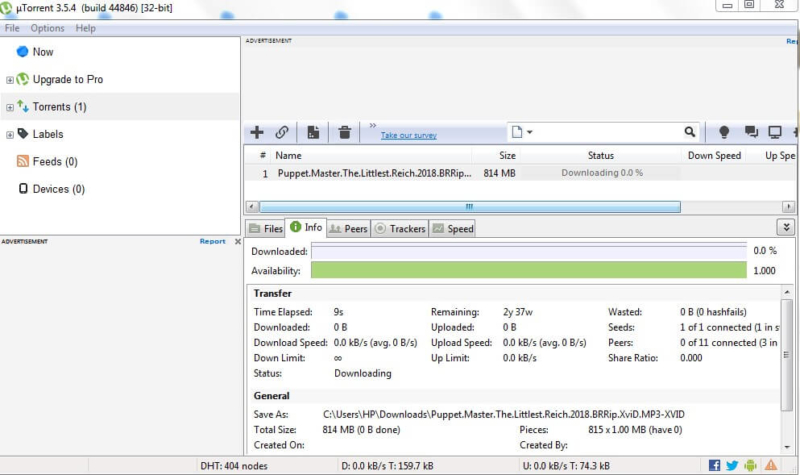Sort by the Down Speed column header
Viewport: 800px width, 475px height.
(x=714, y=156)
